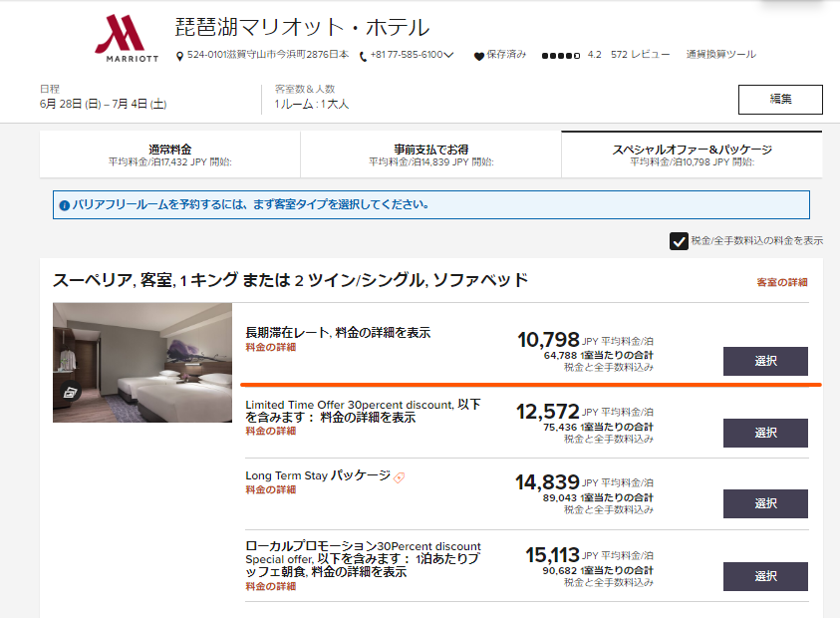This screenshot has height=618, width=840.
Task: Open 料金の詳細 under 長期滞在レート
Action: (271, 347)
